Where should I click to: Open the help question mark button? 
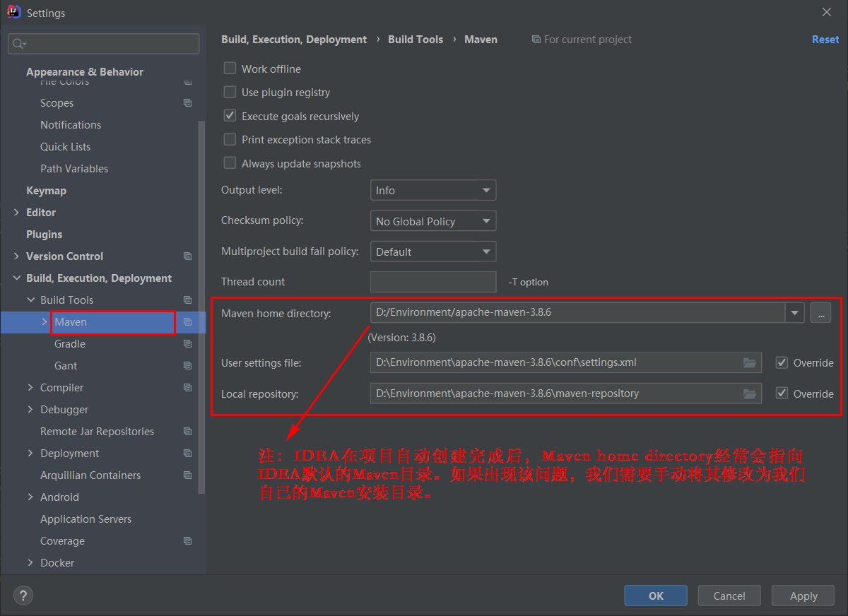tap(23, 596)
